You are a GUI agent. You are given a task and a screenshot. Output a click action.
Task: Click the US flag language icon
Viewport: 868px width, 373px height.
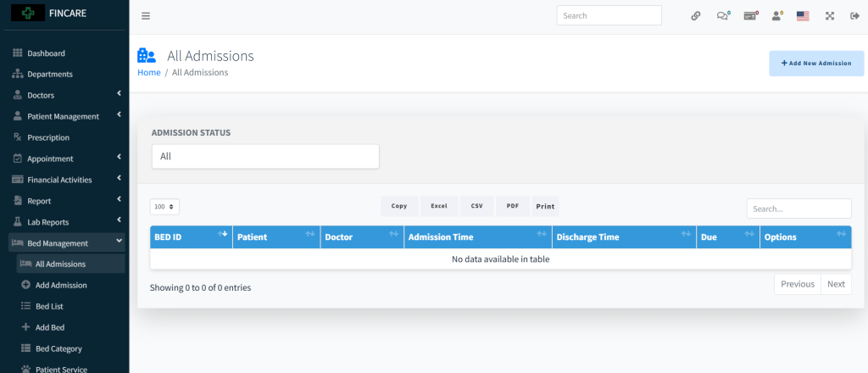click(803, 16)
